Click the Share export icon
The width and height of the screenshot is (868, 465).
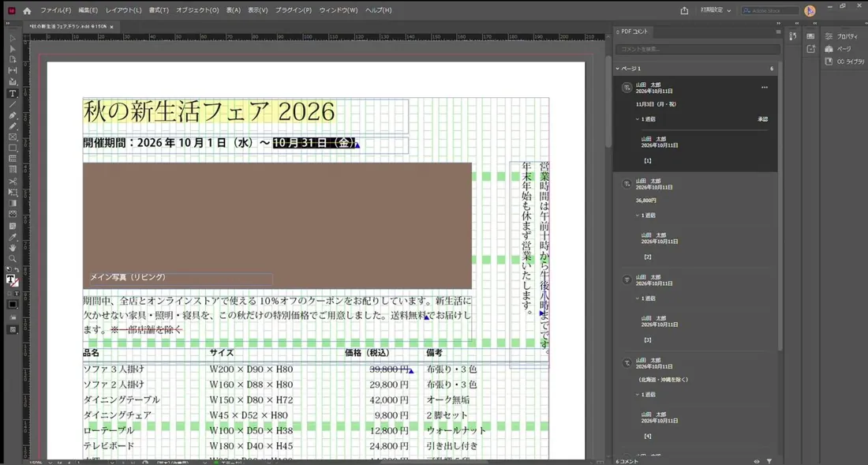[684, 10]
